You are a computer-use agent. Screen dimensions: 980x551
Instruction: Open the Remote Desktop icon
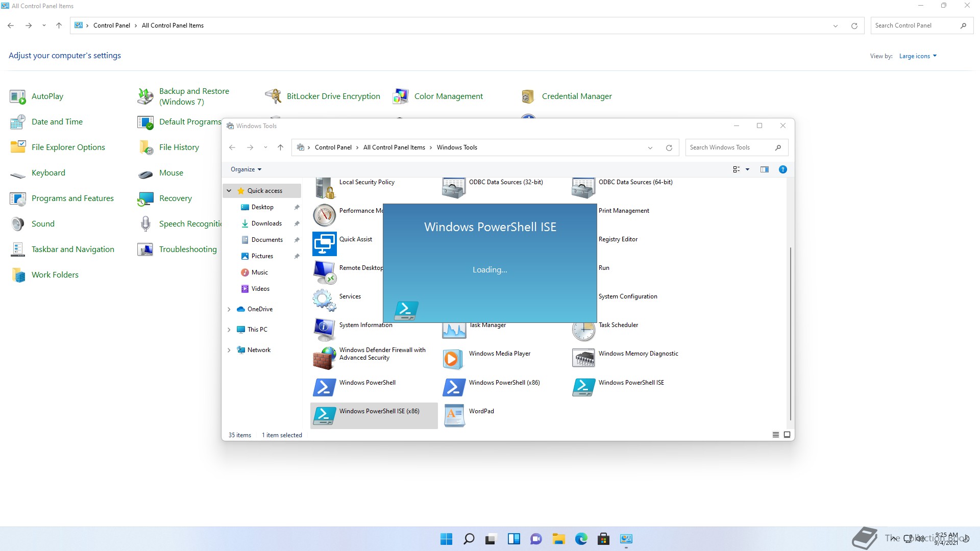click(324, 272)
